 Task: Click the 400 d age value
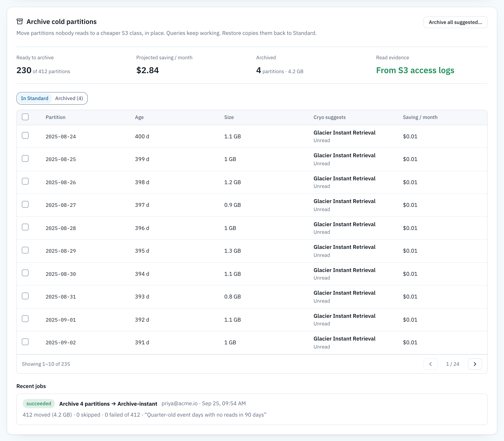click(x=142, y=136)
